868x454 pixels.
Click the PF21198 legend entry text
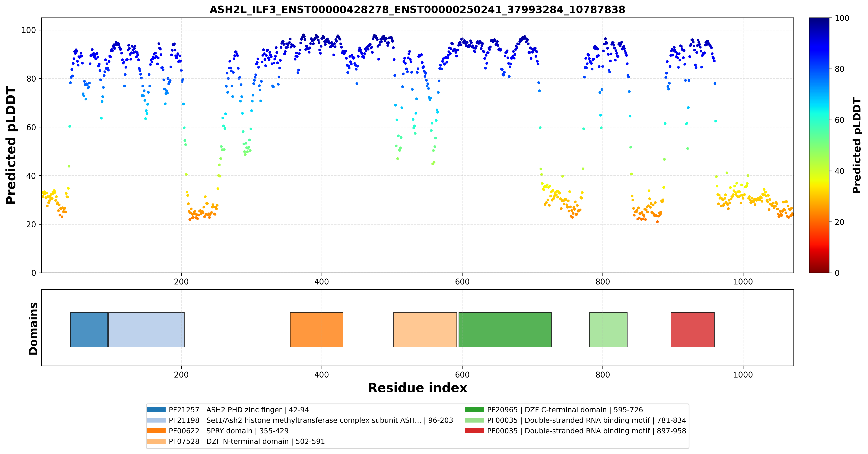coord(311,420)
